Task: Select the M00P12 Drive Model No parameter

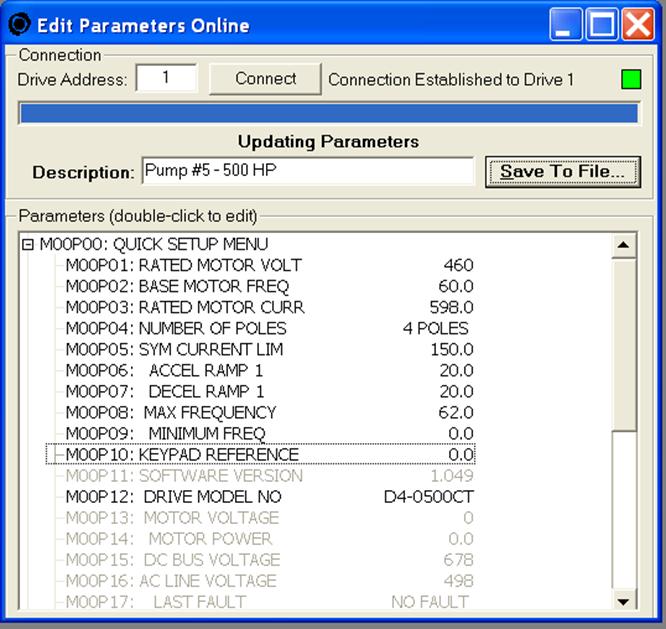Action: 174,497
